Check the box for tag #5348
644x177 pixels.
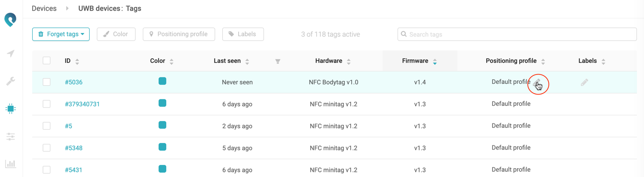47,148
